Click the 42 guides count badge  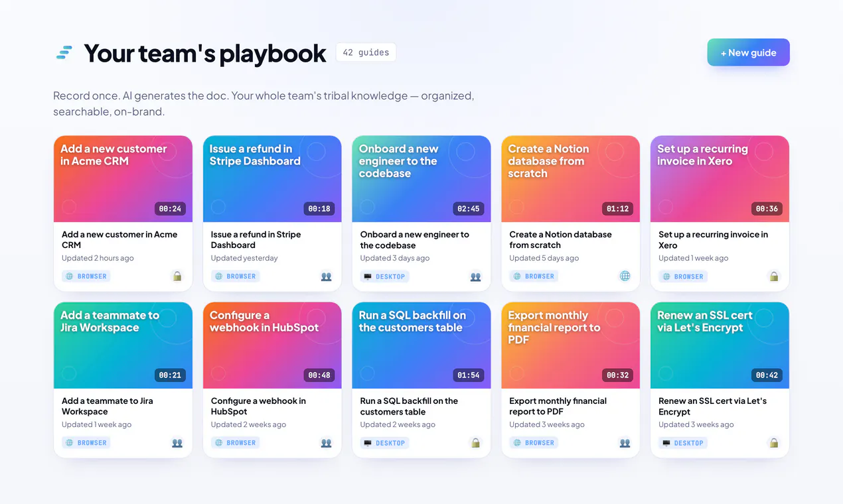[366, 52]
